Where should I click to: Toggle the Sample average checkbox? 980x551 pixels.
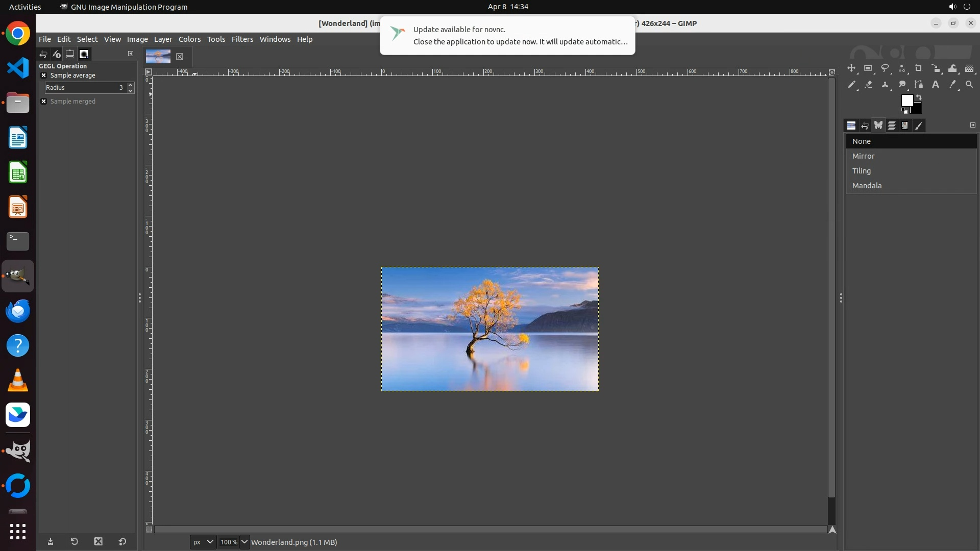coord(44,76)
